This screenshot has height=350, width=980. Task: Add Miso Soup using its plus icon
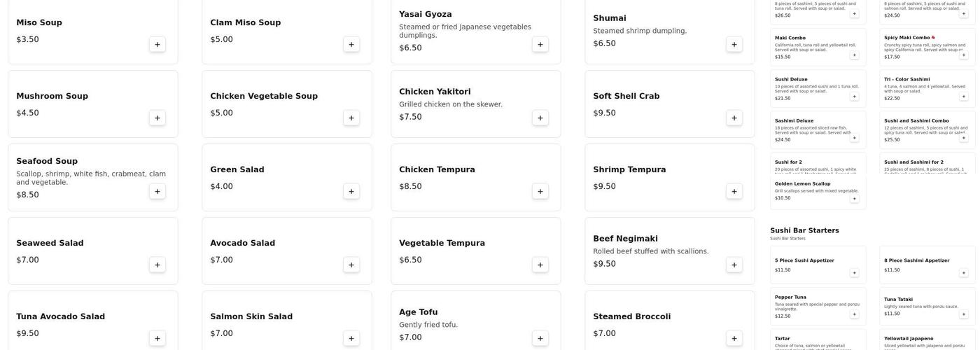pos(157,45)
